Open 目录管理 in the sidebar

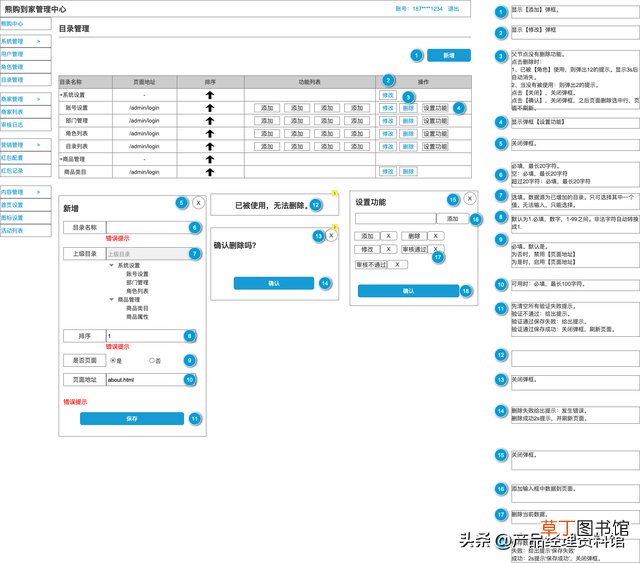(x=25, y=80)
